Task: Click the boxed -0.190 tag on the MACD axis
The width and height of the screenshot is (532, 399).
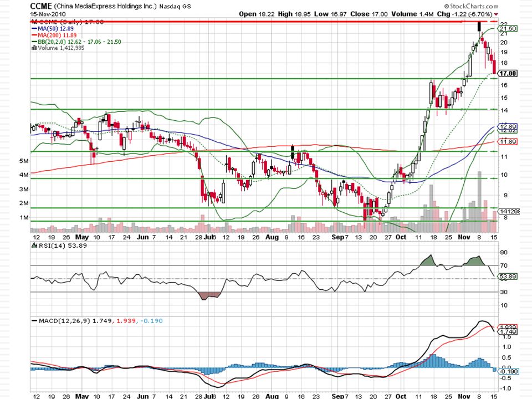Action: tap(508, 371)
